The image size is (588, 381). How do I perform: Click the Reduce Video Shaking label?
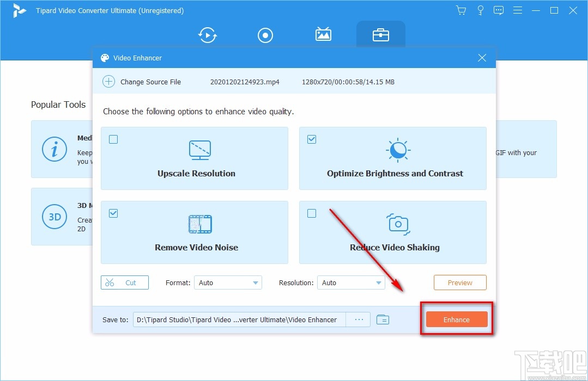click(395, 247)
